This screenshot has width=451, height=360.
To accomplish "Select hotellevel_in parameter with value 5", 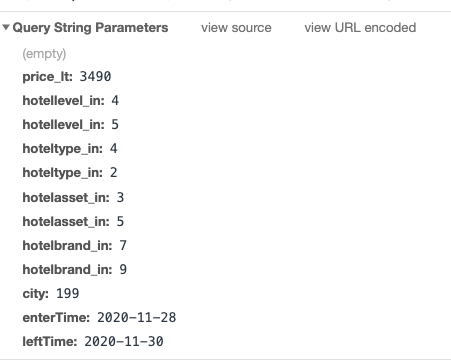I will pos(71,125).
